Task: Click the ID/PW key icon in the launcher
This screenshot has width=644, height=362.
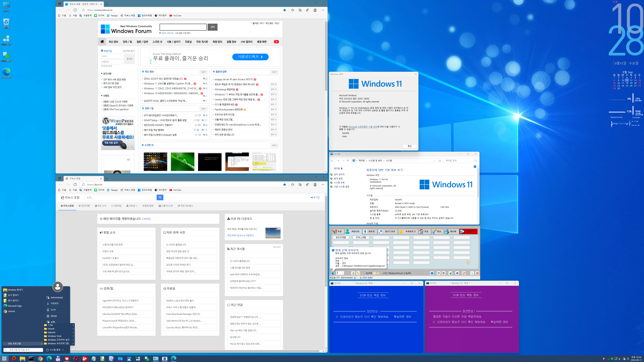Action: [x=374, y=273]
